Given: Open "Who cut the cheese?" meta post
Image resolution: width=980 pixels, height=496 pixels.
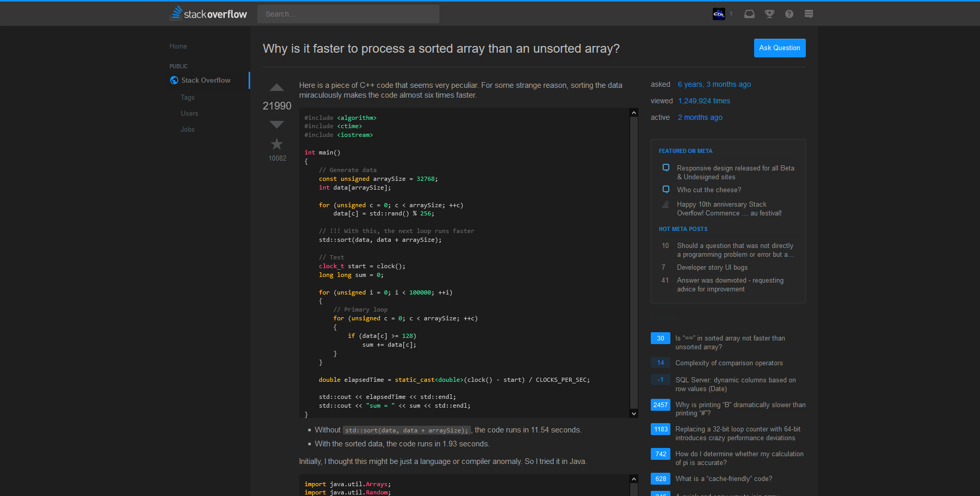Looking at the screenshot, I should click(x=709, y=190).
